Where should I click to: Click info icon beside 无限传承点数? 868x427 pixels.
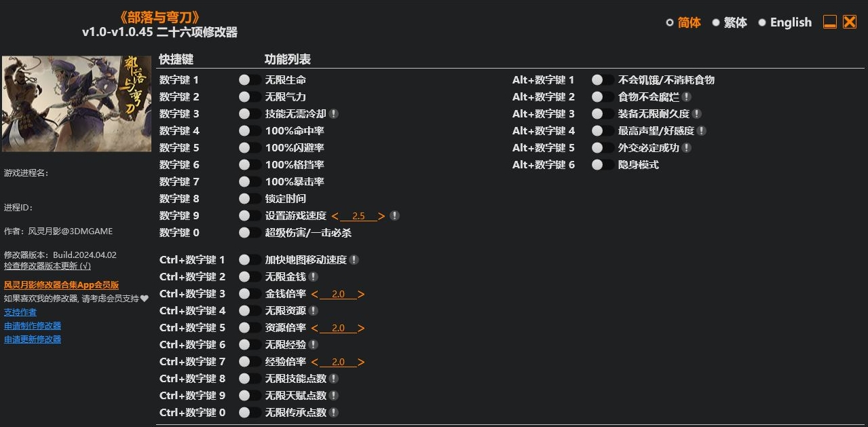334,413
